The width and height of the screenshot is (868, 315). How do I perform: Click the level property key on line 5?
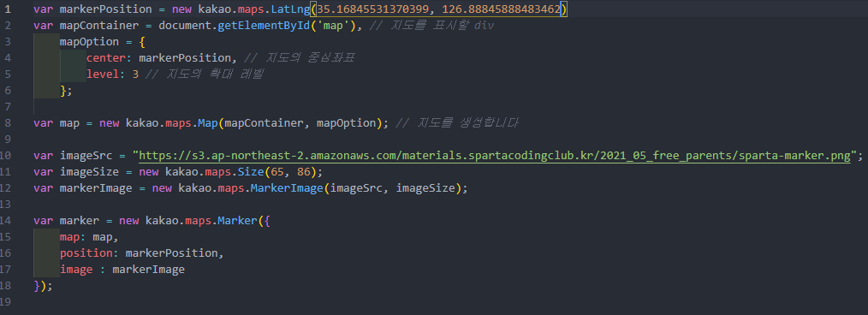click(x=103, y=74)
